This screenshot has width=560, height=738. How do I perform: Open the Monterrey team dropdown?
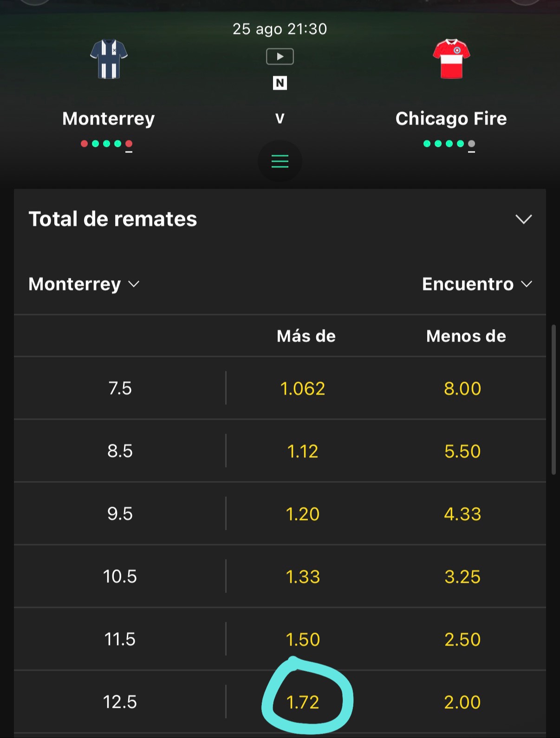click(84, 284)
